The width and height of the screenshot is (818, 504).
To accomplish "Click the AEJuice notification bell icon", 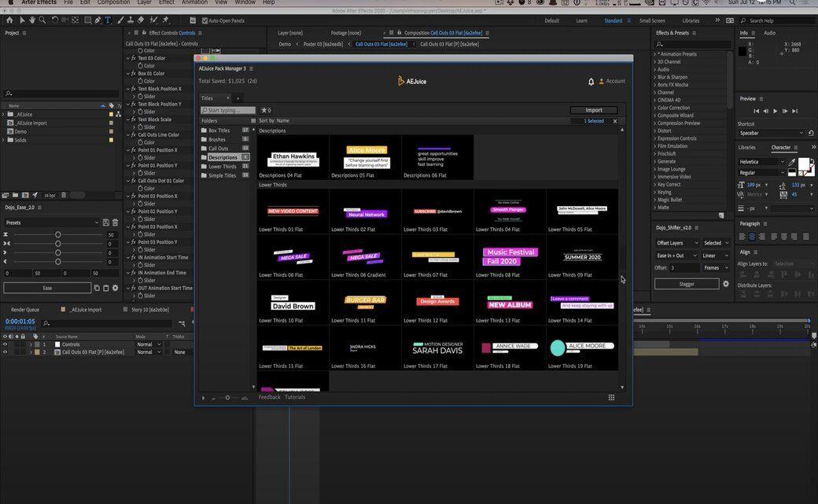I will [591, 82].
